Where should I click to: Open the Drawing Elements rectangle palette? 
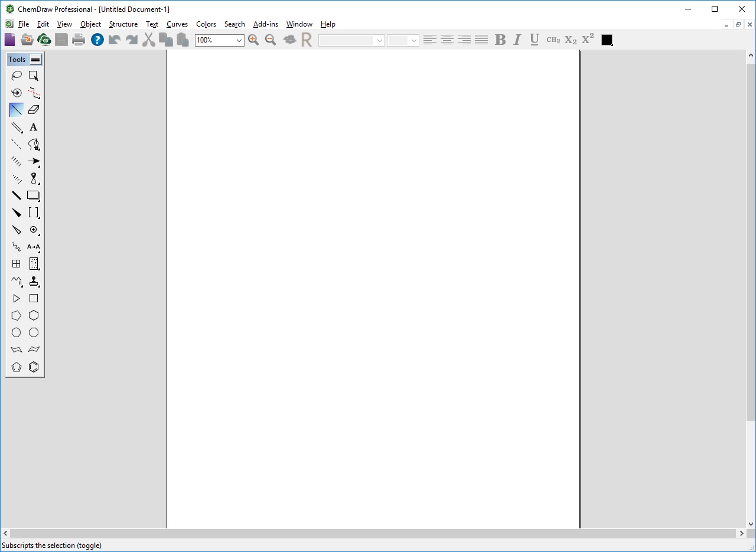click(x=34, y=195)
